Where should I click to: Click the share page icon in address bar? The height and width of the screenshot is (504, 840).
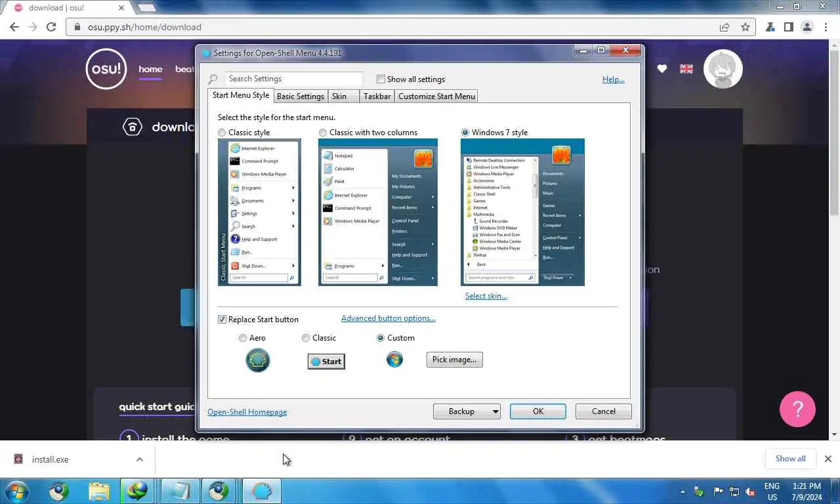[724, 27]
